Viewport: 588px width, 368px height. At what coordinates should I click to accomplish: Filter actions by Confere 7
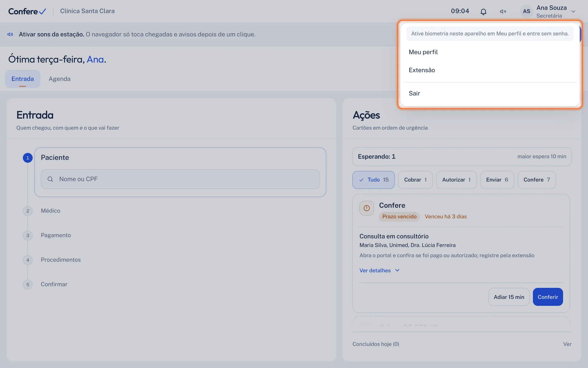537,180
